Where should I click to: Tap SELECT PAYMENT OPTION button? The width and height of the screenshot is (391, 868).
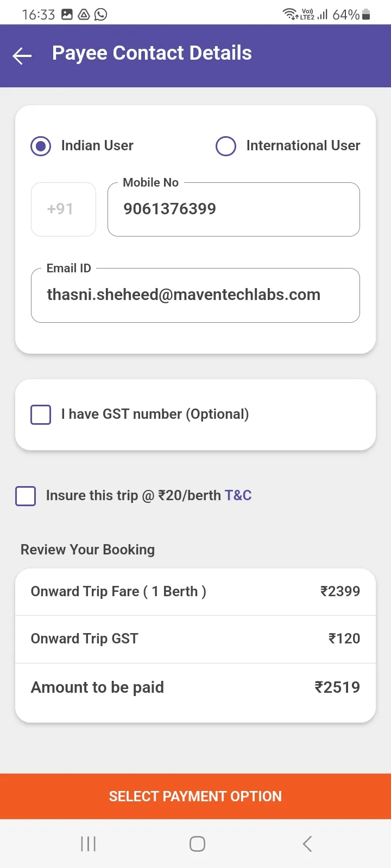[x=195, y=796]
